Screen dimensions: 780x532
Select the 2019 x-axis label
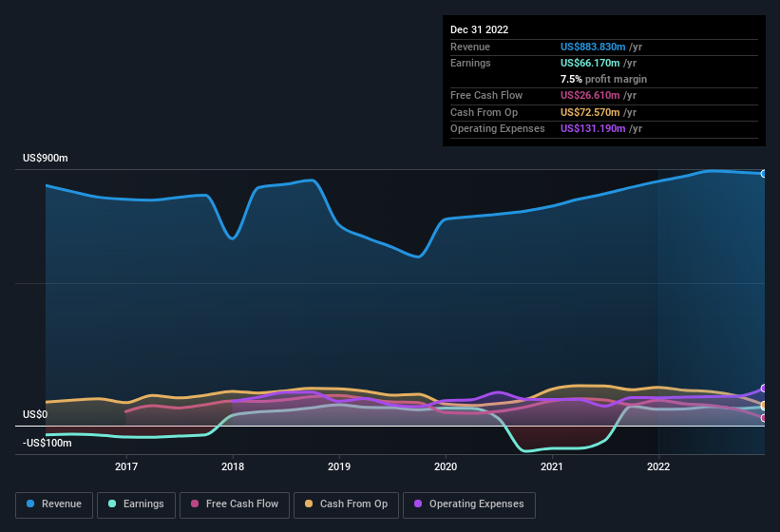(x=339, y=466)
